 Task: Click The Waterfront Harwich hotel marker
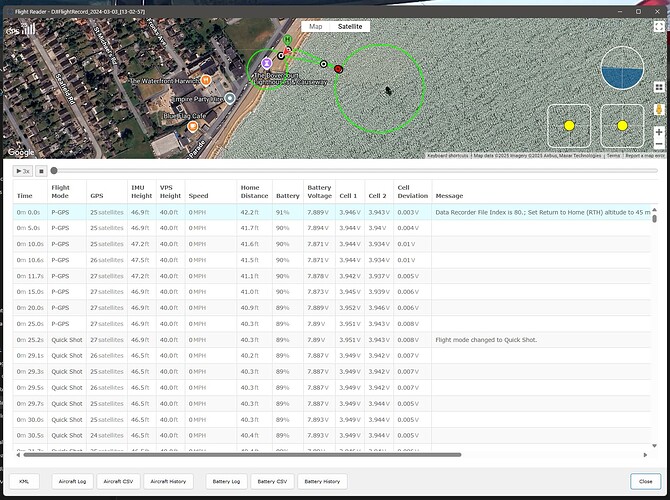(206, 80)
